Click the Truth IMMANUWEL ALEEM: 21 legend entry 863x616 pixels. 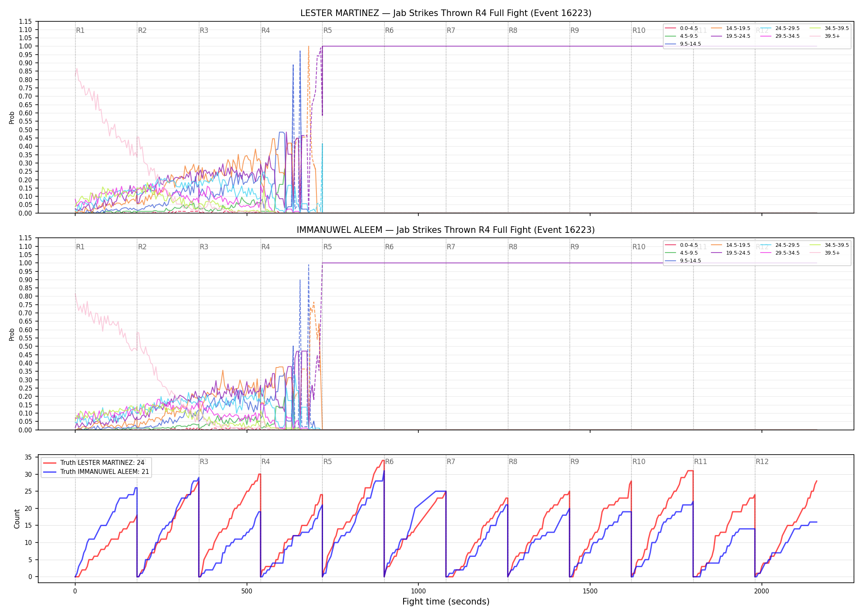[x=97, y=472]
